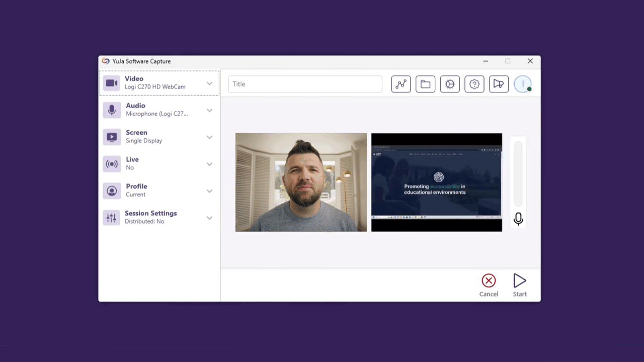Click the user status indicator circle
644x362 pixels.
[x=523, y=84]
